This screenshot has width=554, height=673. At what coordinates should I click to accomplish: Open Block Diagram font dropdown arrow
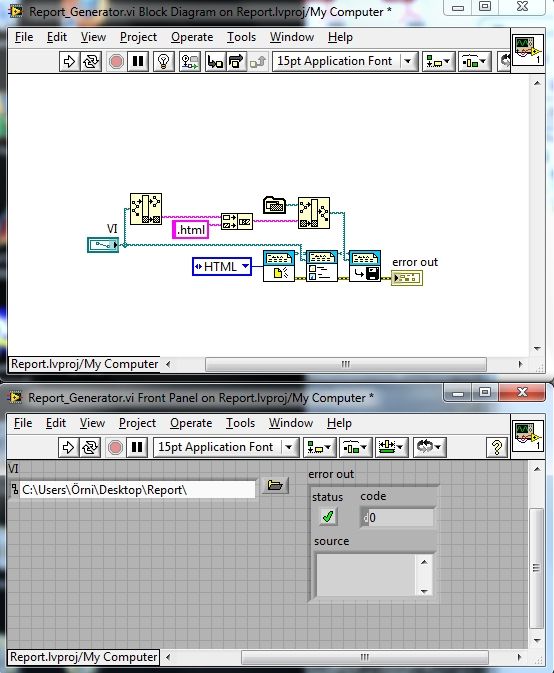[408, 61]
